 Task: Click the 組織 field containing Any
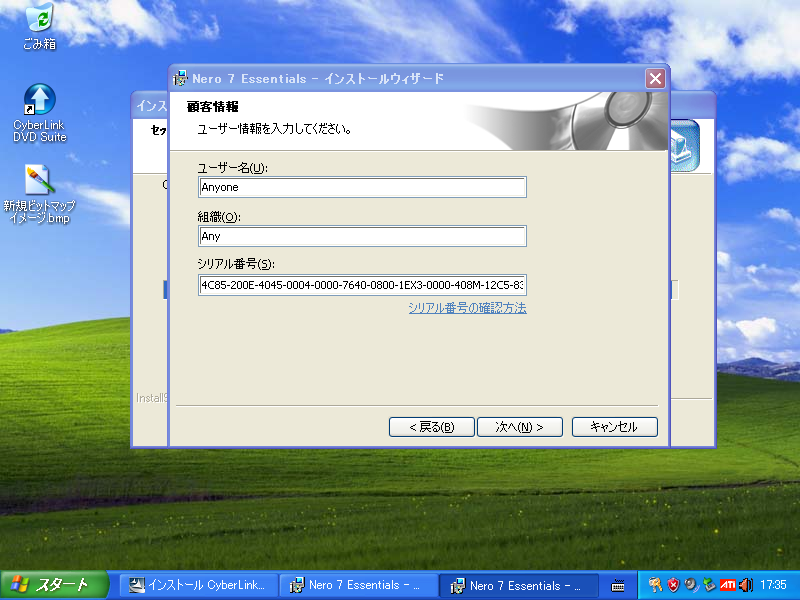[x=362, y=236]
